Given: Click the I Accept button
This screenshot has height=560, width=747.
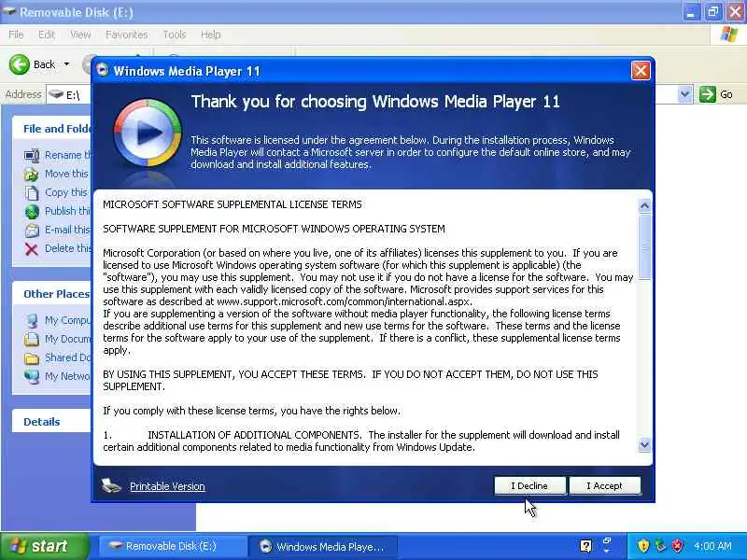Looking at the screenshot, I should coord(604,485).
